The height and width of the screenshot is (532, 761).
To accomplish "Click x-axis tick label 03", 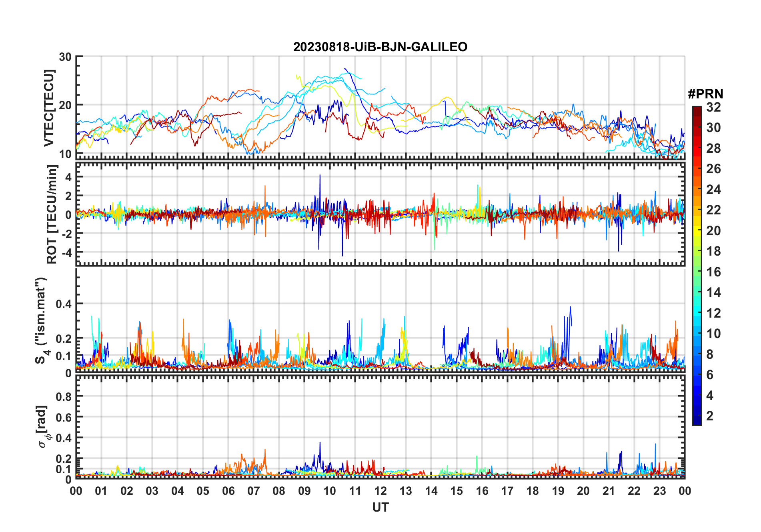I will point(152,491).
